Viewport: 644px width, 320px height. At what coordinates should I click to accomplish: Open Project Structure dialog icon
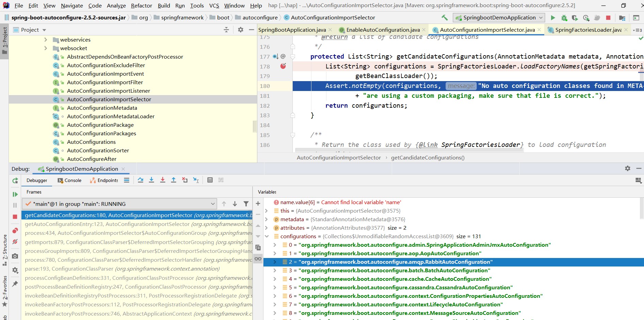tap(622, 17)
